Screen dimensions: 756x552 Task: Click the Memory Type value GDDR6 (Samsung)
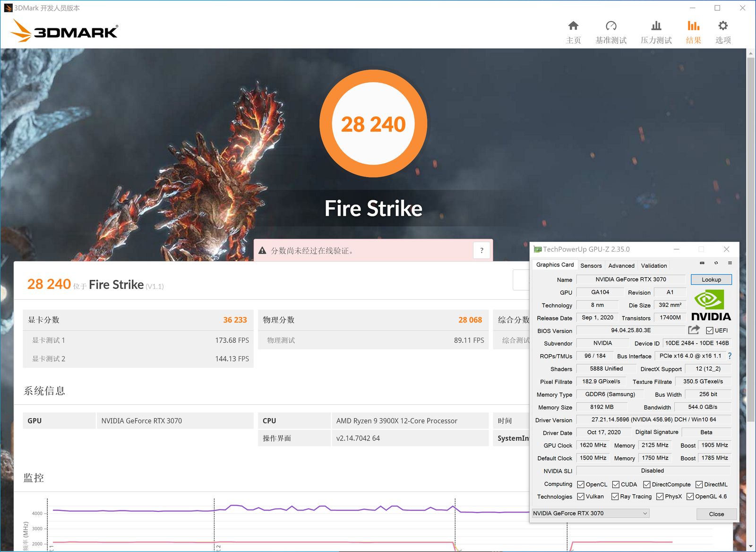pos(610,394)
